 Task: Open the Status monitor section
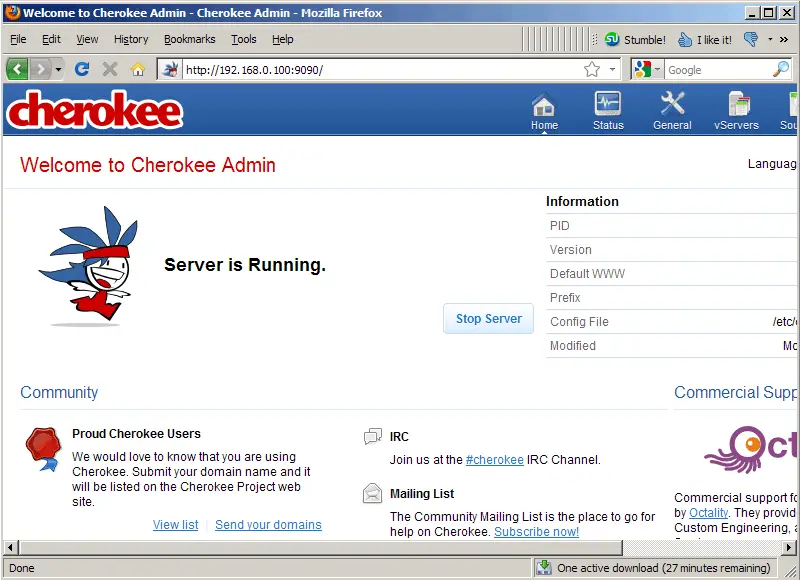608,111
